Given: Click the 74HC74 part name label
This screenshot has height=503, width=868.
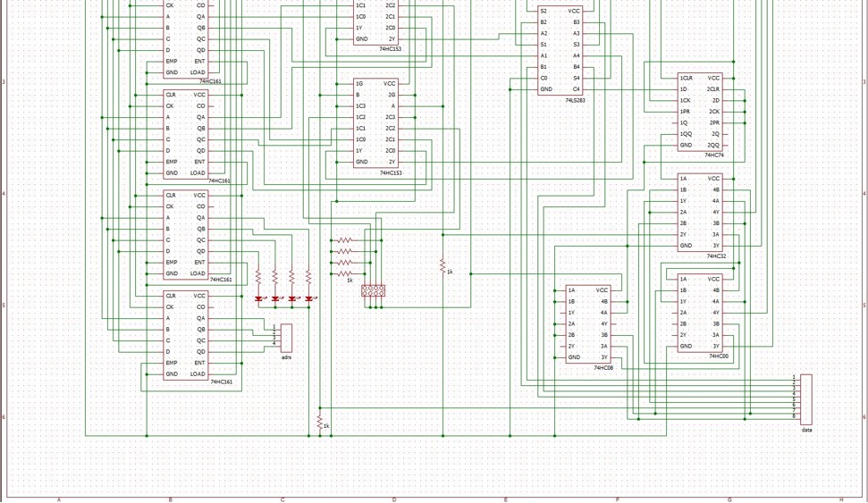Looking at the screenshot, I should coord(713,155).
